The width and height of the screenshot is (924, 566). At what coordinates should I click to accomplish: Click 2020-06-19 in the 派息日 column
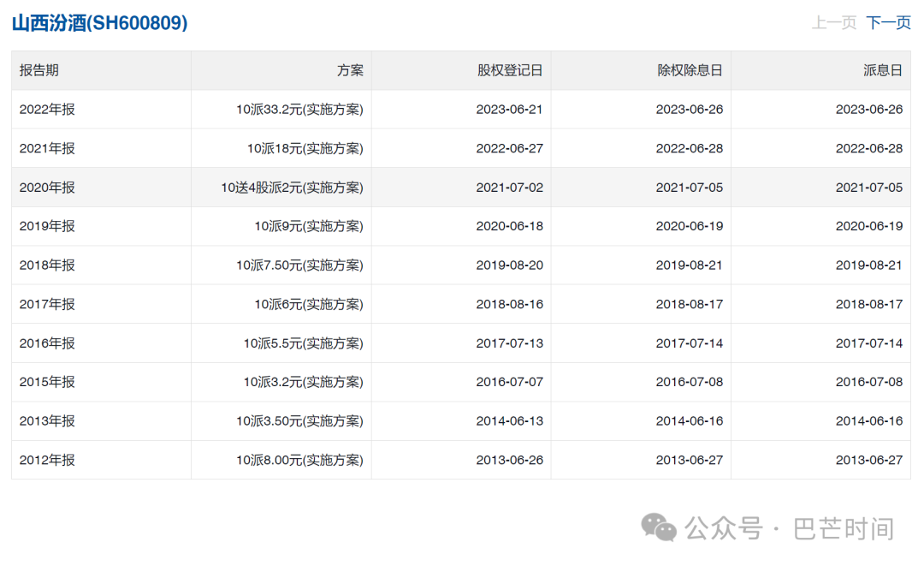point(869,226)
